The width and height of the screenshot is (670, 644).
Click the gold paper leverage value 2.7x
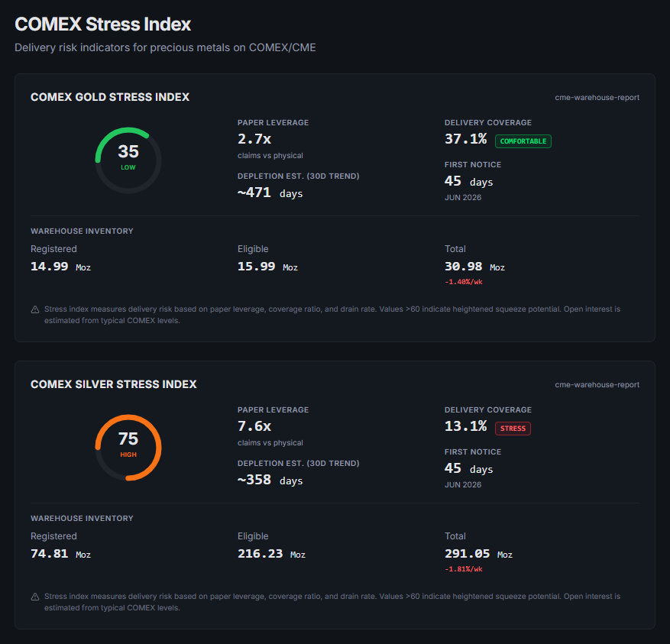(254, 139)
